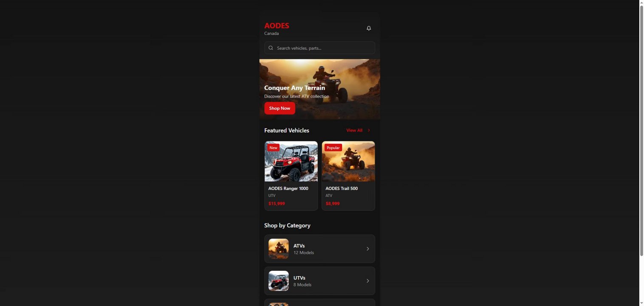Image resolution: width=644 pixels, height=306 pixels.
Task: Open the ATVs category thumbnail
Action: click(279, 249)
